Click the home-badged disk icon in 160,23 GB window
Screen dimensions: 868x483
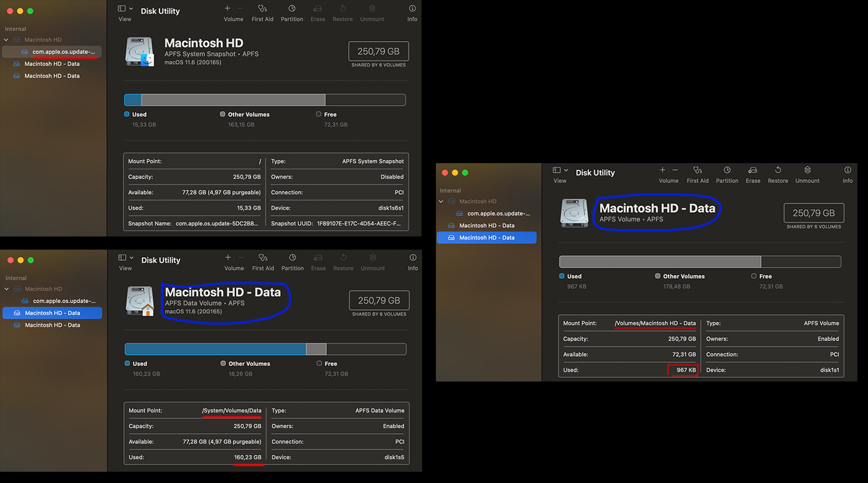click(x=140, y=301)
